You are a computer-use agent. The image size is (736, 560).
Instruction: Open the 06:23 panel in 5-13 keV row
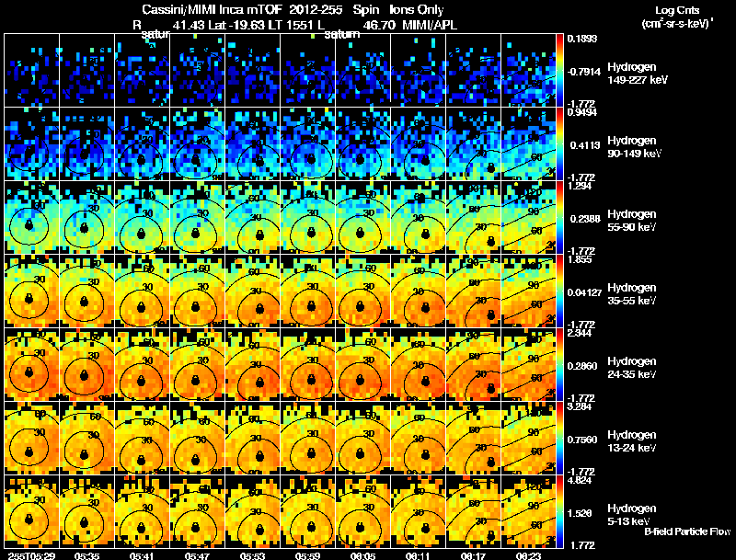pos(528,511)
